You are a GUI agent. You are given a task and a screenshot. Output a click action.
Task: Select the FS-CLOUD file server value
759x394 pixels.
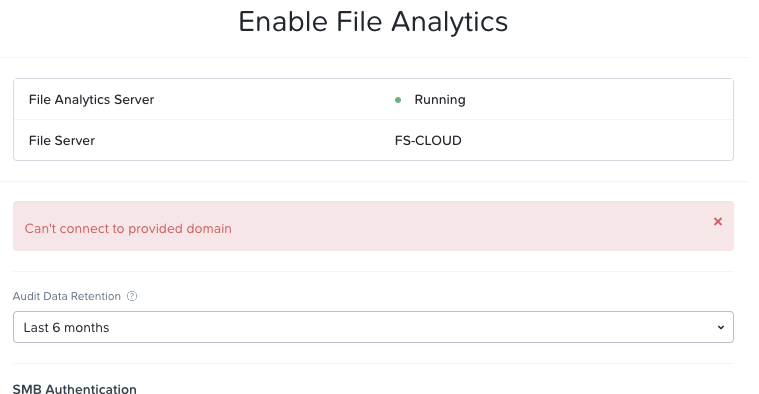coord(428,140)
